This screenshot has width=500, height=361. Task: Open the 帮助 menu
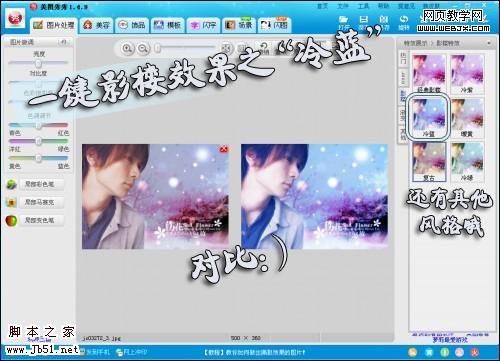click(383, 6)
